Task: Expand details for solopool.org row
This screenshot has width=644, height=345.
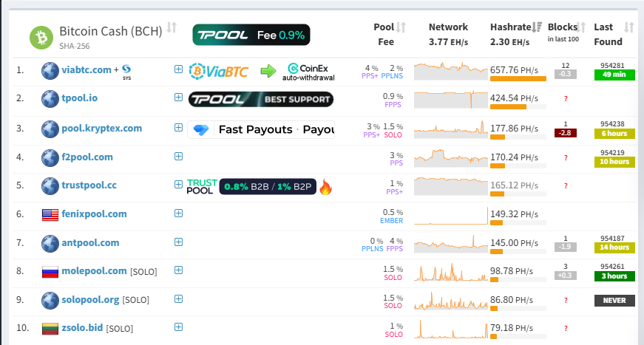Action: [x=178, y=299]
